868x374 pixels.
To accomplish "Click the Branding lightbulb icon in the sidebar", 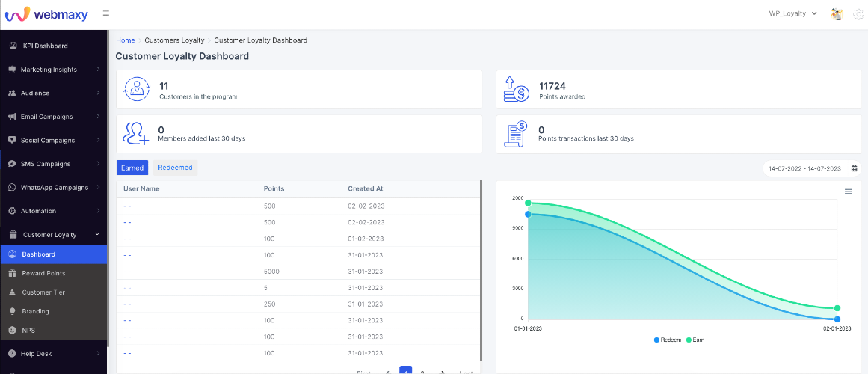I will (12, 311).
